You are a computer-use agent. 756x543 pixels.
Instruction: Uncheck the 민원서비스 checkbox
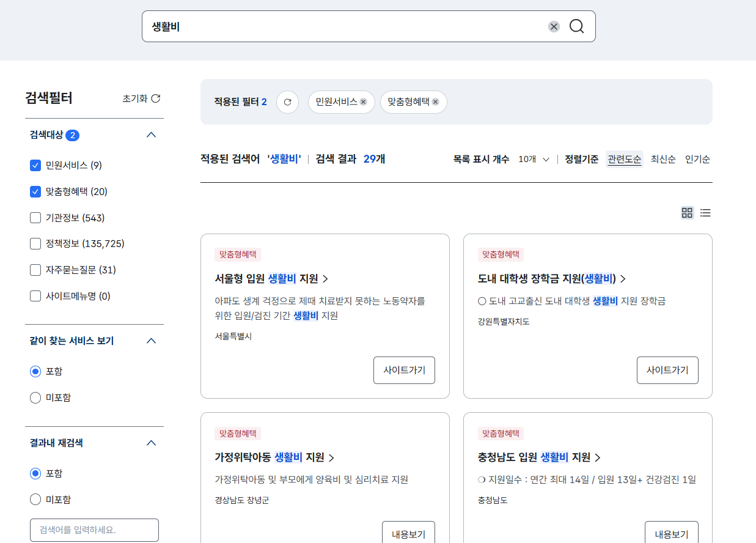35,165
